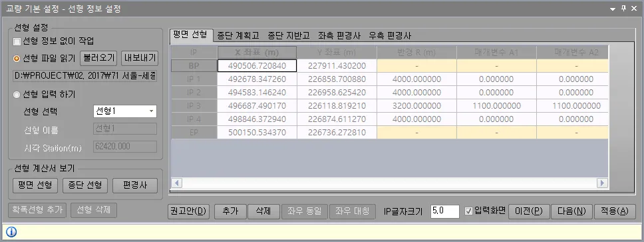Click the IP글자크기 input field

click(x=445, y=211)
